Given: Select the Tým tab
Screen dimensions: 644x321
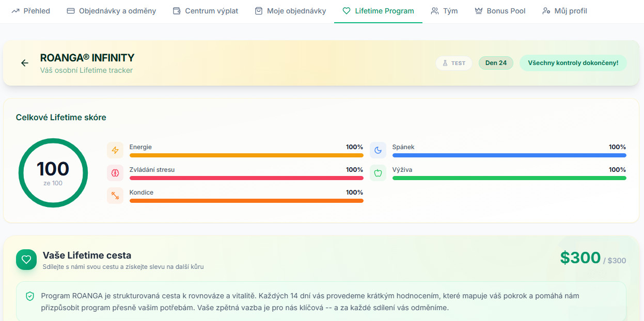Looking at the screenshot, I should pos(444,11).
